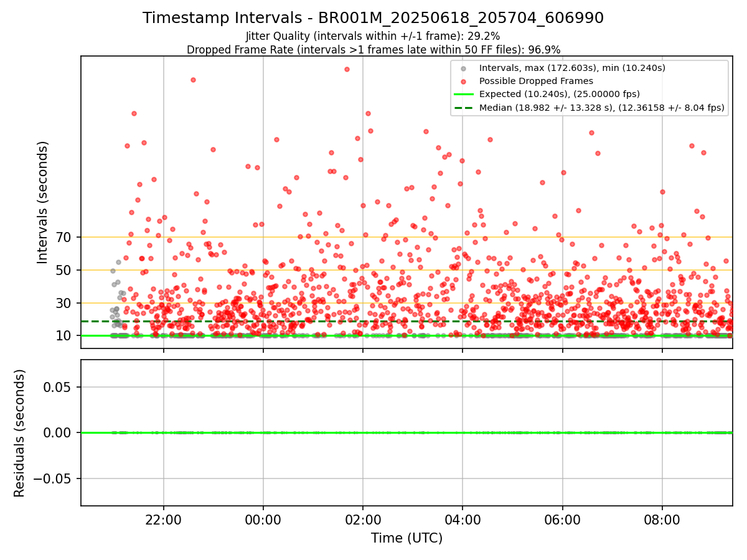The image size is (747, 560).
Task: Click the 22:00 time tick label
Action: pyautogui.click(x=164, y=519)
